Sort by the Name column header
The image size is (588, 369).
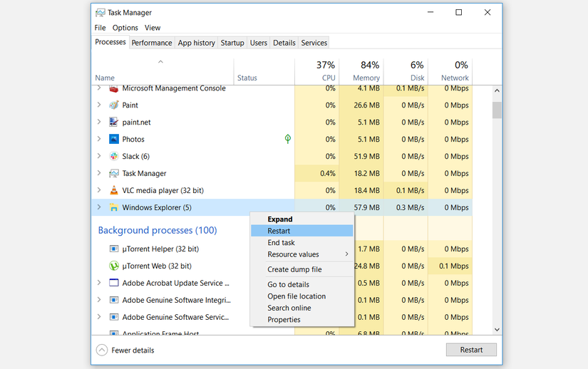[x=163, y=71]
